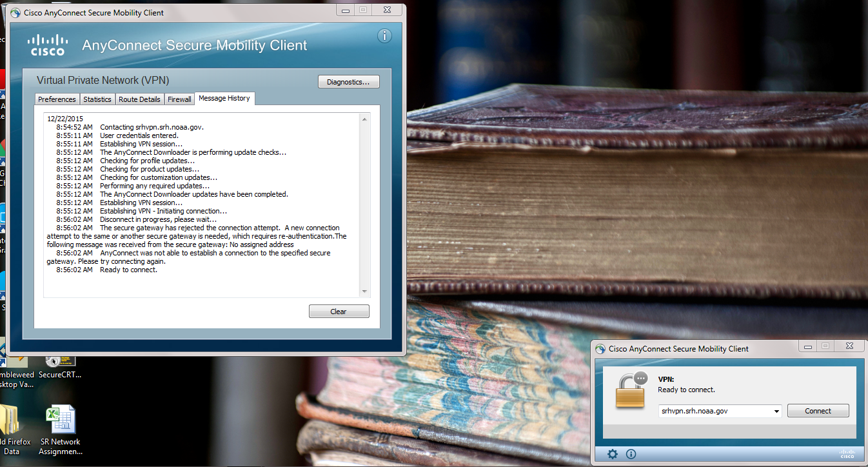868x467 pixels.
Task: Click the 'Contacting srhvpn.srh.noaa.gov.' log line
Action: point(152,127)
